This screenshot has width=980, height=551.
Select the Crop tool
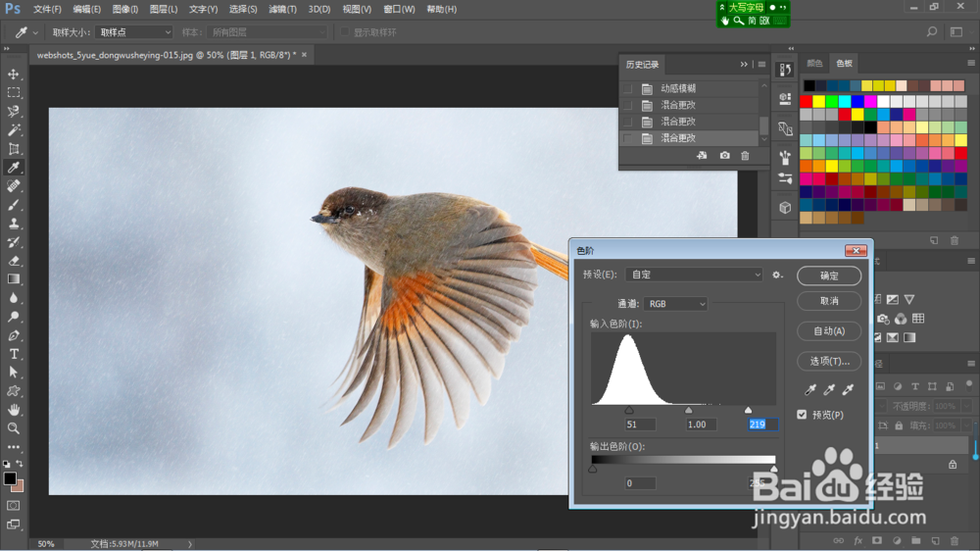tap(13, 149)
